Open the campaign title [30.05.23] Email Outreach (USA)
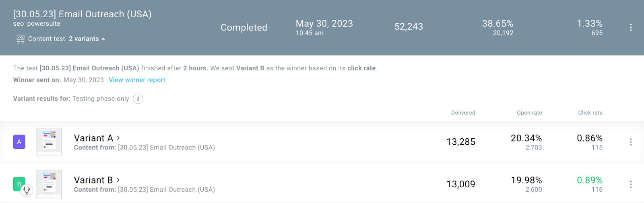 point(82,14)
